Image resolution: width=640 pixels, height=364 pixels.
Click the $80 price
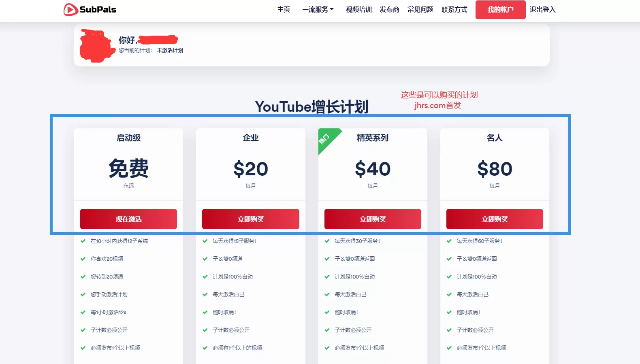[x=495, y=169]
